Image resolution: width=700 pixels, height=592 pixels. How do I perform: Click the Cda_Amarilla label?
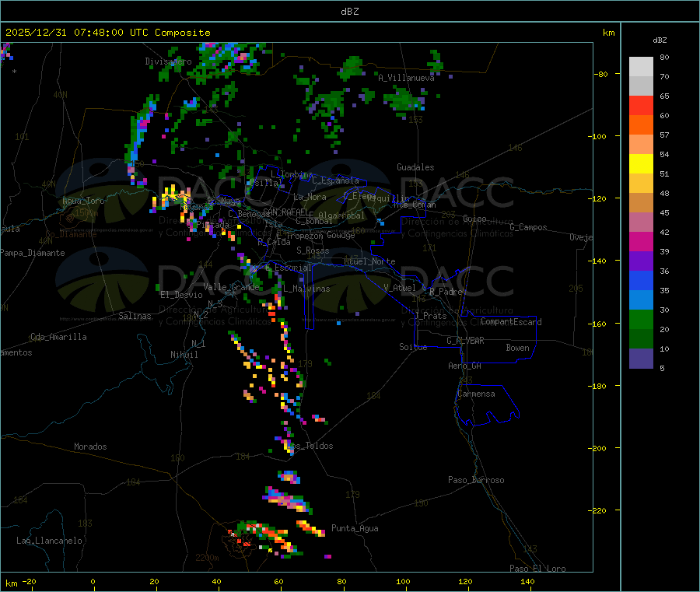(x=58, y=337)
